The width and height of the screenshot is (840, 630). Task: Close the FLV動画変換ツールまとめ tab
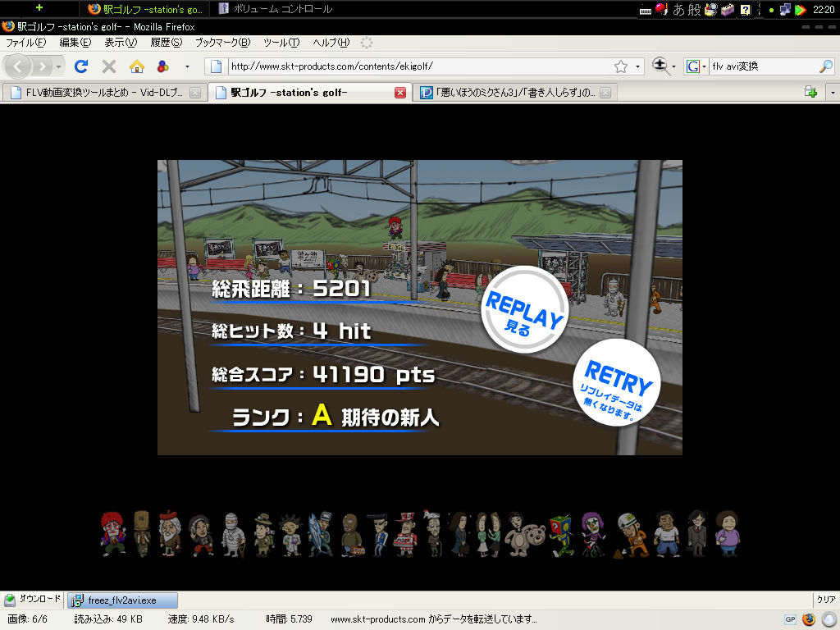pyautogui.click(x=195, y=93)
